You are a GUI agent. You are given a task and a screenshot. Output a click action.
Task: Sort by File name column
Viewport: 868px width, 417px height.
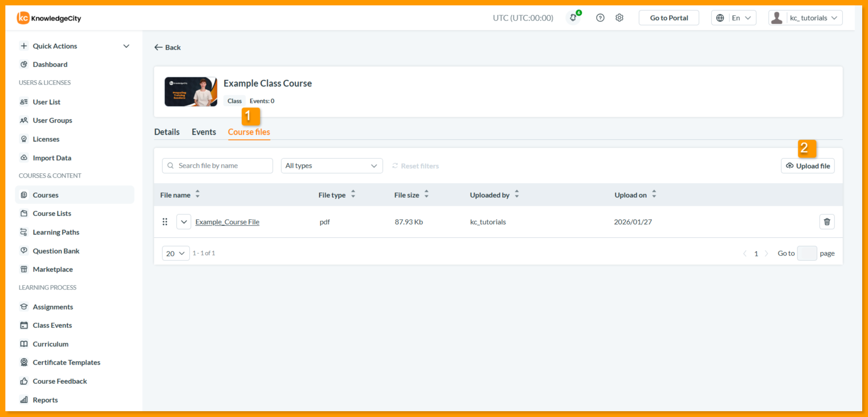click(198, 195)
